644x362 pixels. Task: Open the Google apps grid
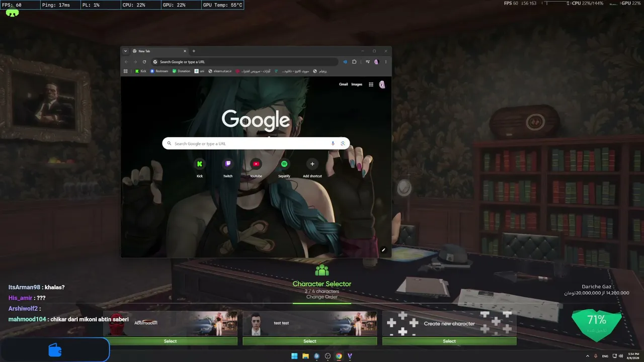371,84
